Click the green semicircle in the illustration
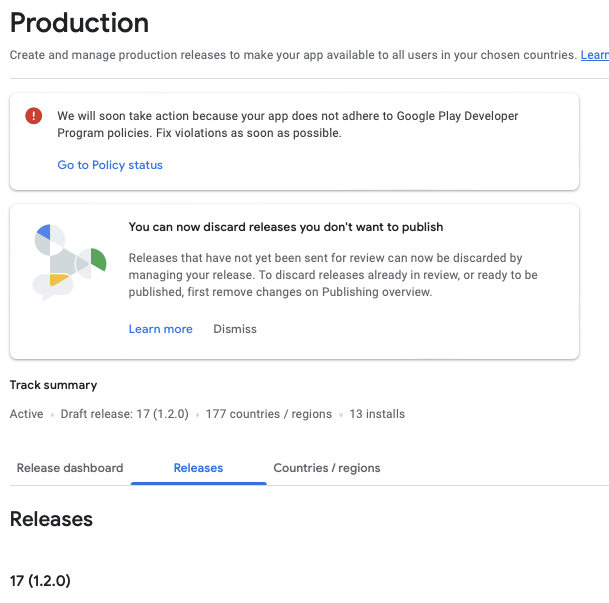 [x=98, y=261]
